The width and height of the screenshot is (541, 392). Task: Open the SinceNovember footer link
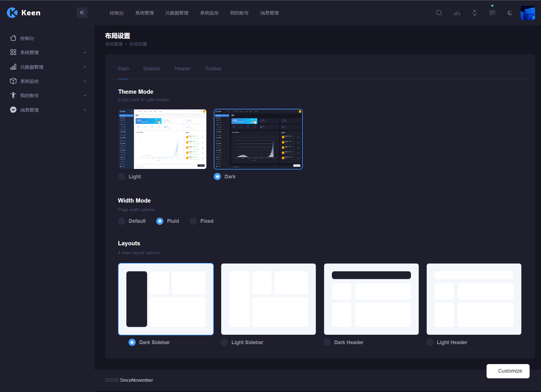coord(136,380)
